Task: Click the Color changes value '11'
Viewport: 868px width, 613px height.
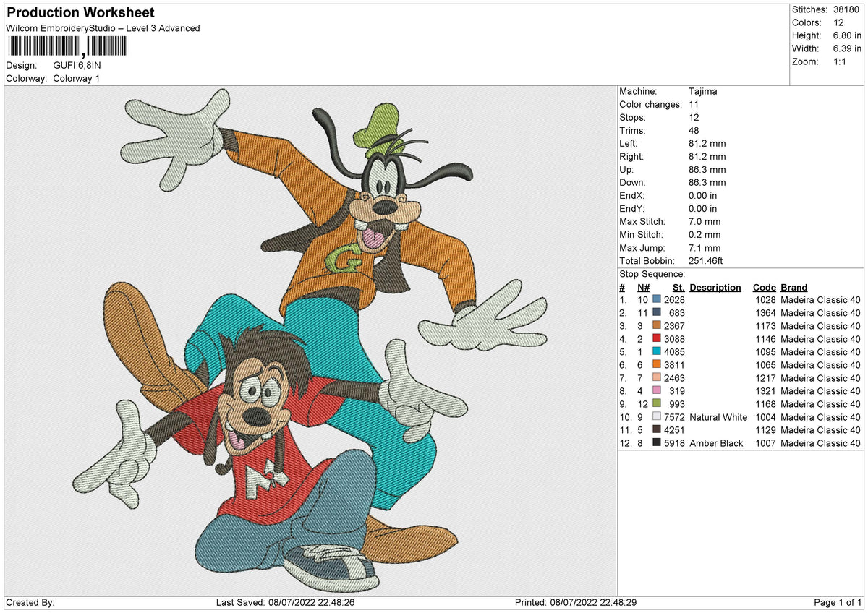Action: (694, 105)
